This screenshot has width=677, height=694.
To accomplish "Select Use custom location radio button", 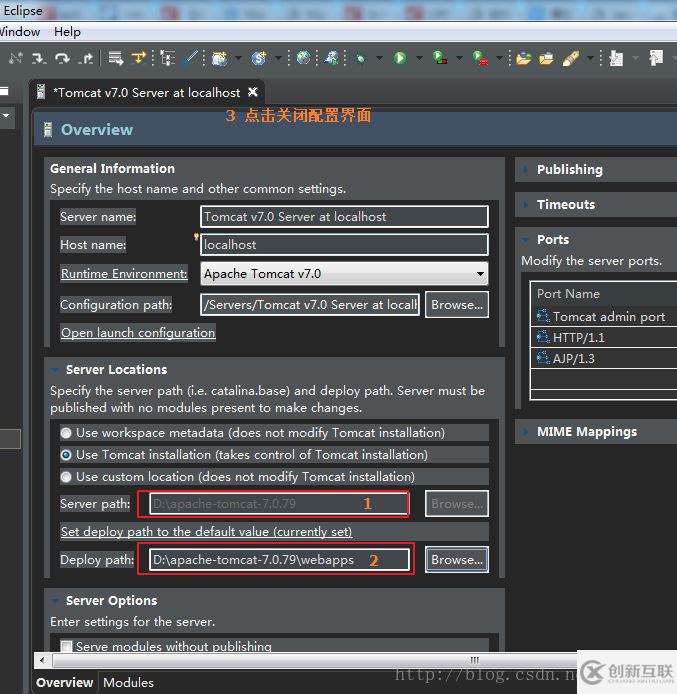I will (66, 477).
